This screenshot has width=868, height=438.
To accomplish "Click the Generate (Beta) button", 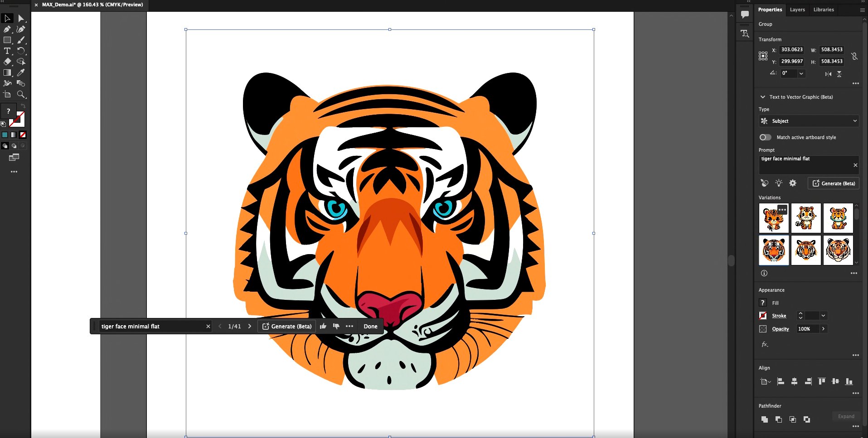I will 833,183.
